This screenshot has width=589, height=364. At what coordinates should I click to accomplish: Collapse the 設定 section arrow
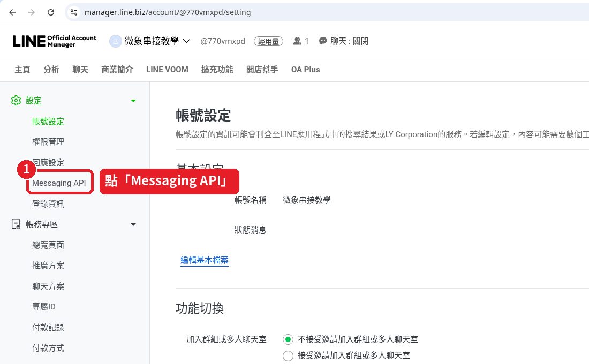133,101
